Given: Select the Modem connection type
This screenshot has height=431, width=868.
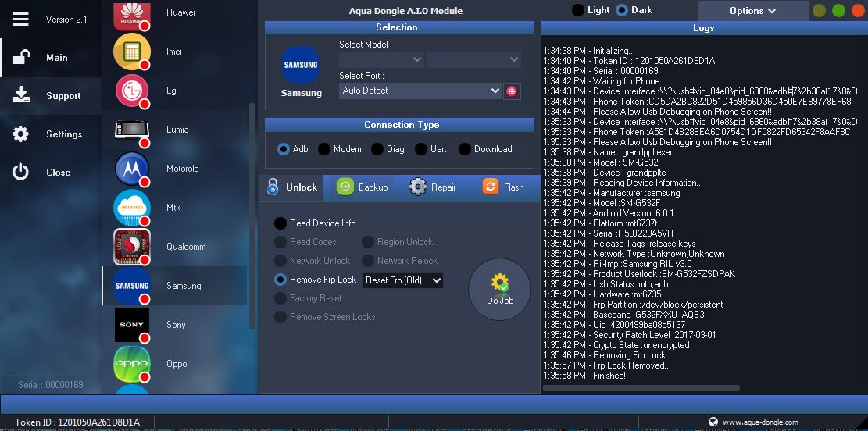Looking at the screenshot, I should (324, 149).
